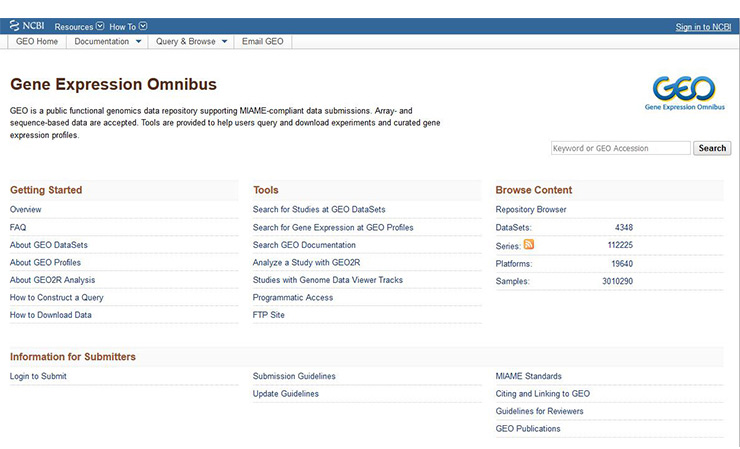Open About GEO Profiles
This screenshot has height=449, width=740.
coord(45,263)
